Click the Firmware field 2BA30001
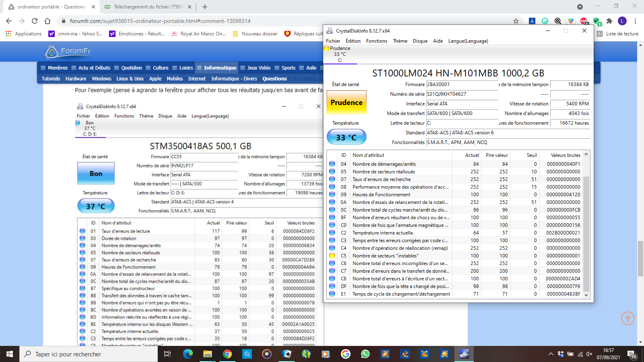644x362 pixels. 462,84
